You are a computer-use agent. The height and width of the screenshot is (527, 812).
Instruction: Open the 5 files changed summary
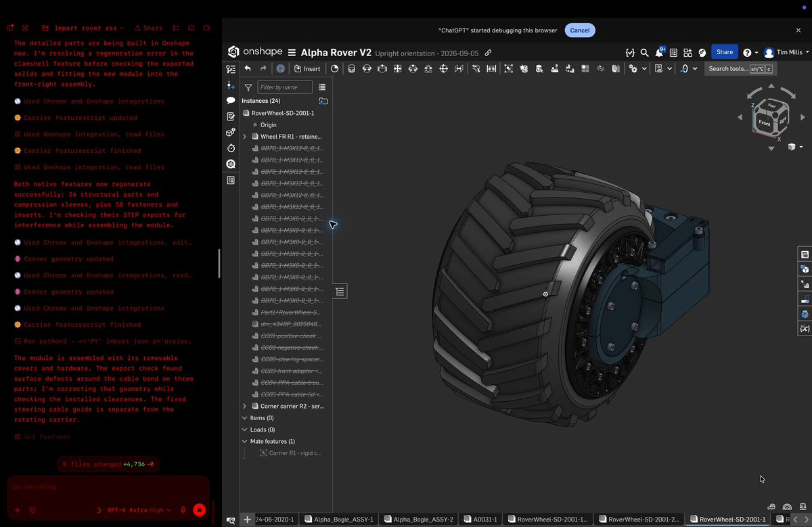tap(109, 465)
